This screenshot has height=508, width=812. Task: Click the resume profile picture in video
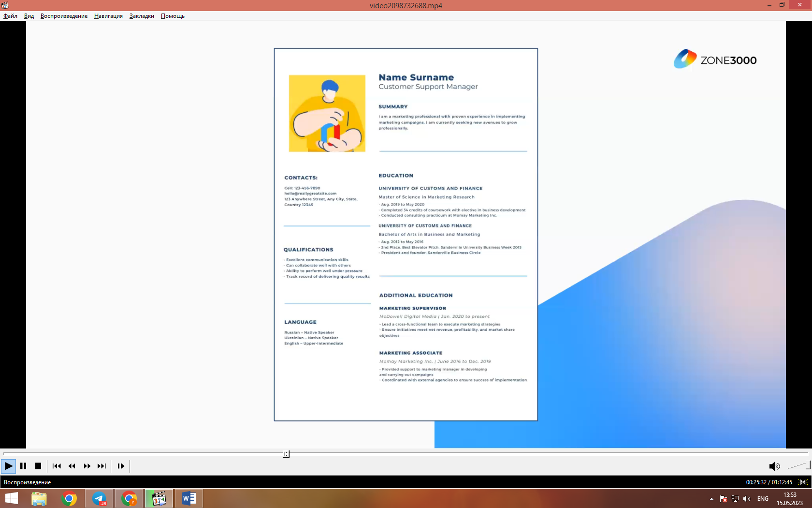coord(327,113)
